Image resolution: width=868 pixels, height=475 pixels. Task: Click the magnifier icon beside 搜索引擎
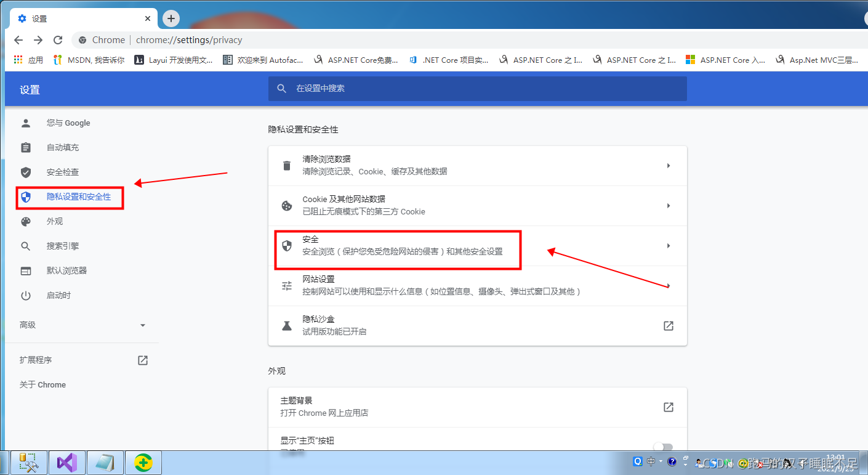point(26,246)
